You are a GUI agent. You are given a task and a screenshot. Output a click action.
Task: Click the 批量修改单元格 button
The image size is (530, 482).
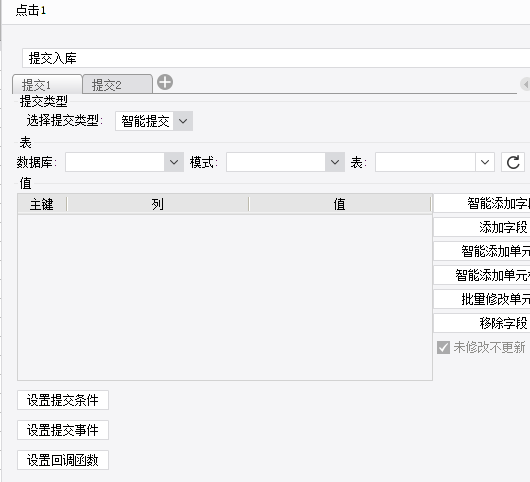click(x=482, y=299)
